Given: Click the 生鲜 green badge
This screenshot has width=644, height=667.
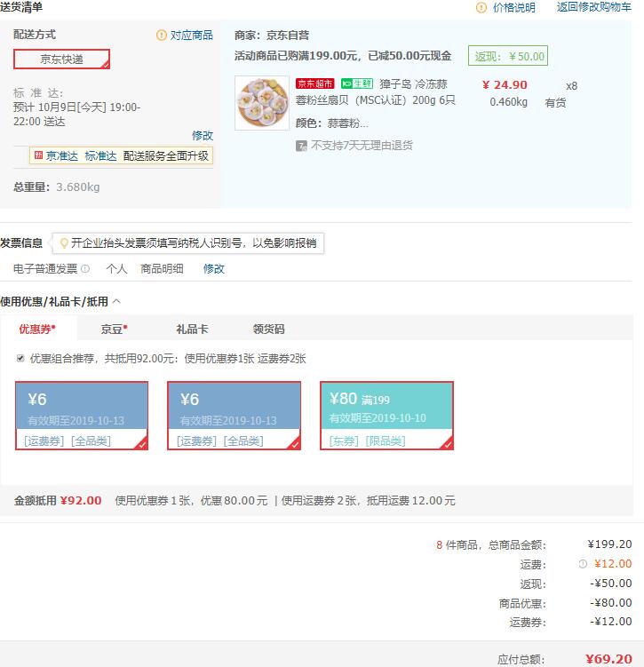Looking at the screenshot, I should [357, 83].
